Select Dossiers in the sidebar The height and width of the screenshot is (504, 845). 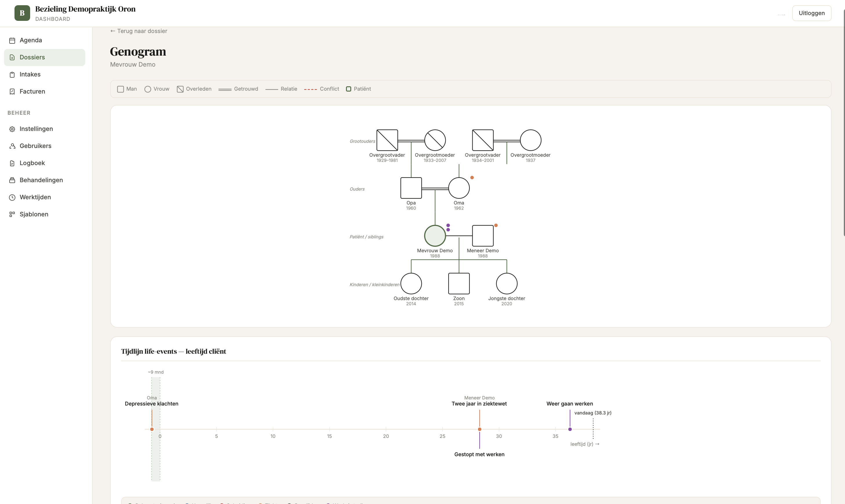pos(45,57)
